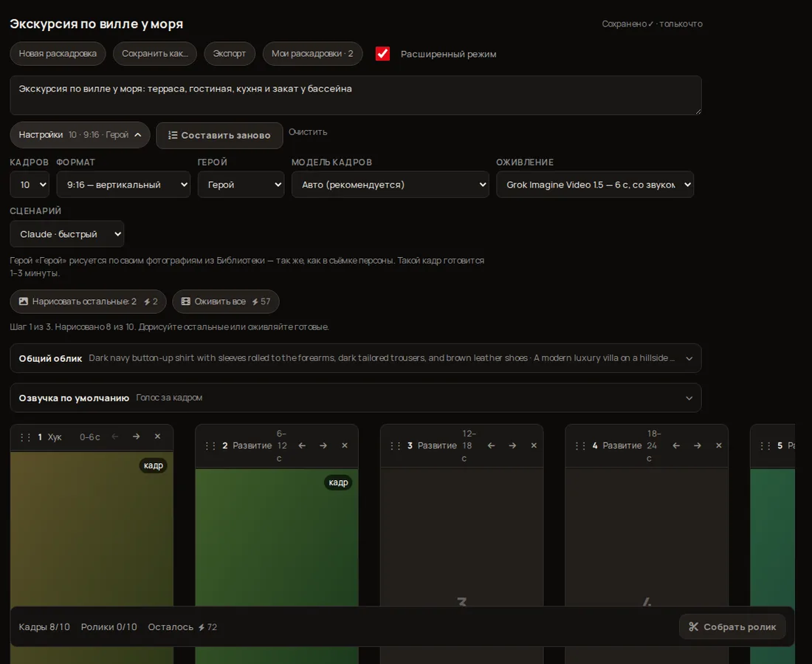Screen dimensions: 812x664
Task: Open the Герой selection dropdown
Action: click(241, 185)
